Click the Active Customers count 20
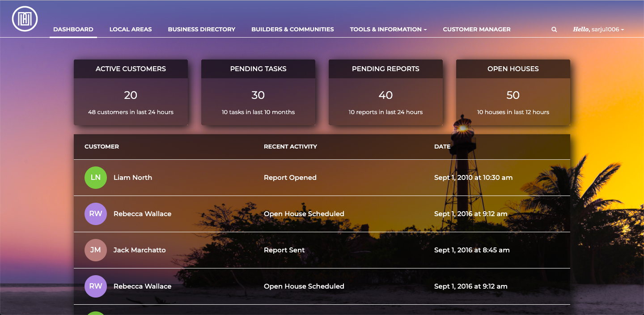Image resolution: width=644 pixels, height=315 pixels. pos(131,95)
